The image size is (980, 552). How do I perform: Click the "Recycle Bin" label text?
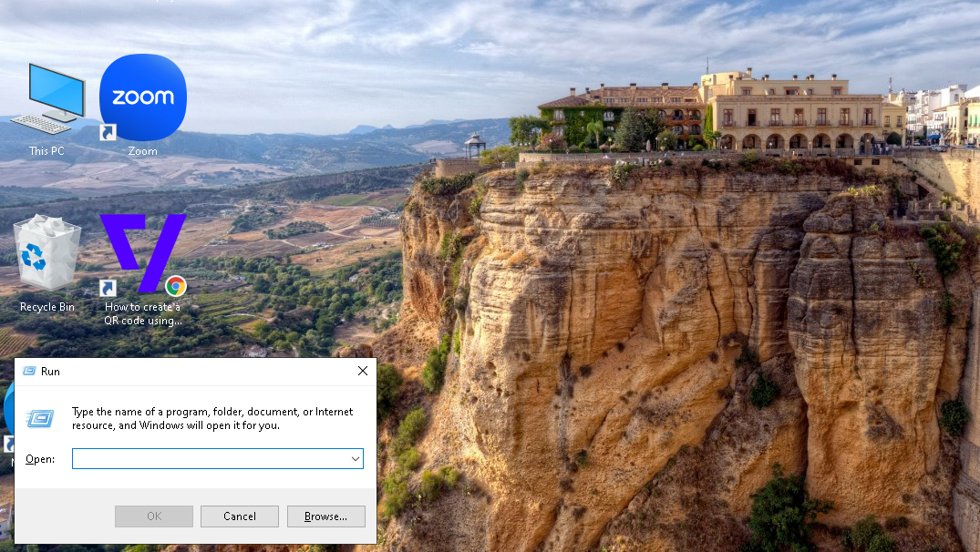[47, 307]
